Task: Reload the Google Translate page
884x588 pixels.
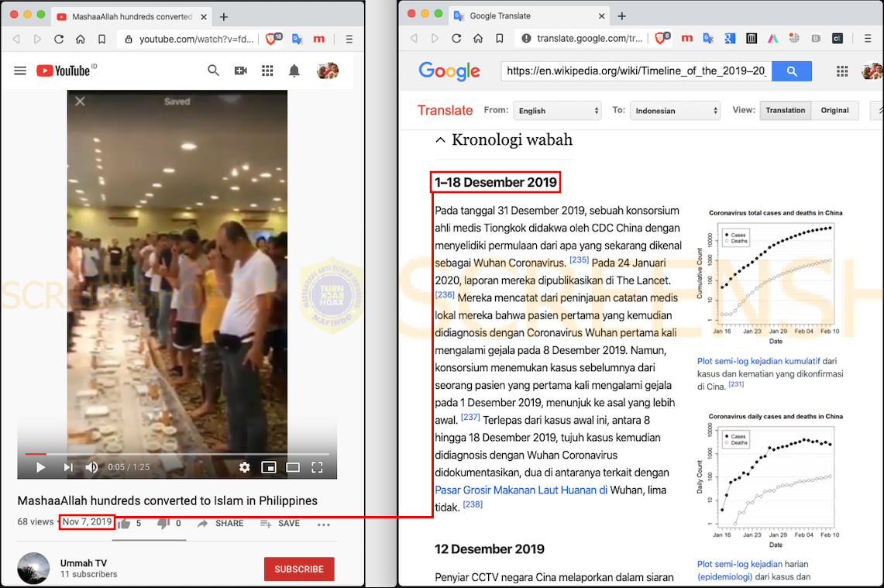Action: (x=456, y=38)
